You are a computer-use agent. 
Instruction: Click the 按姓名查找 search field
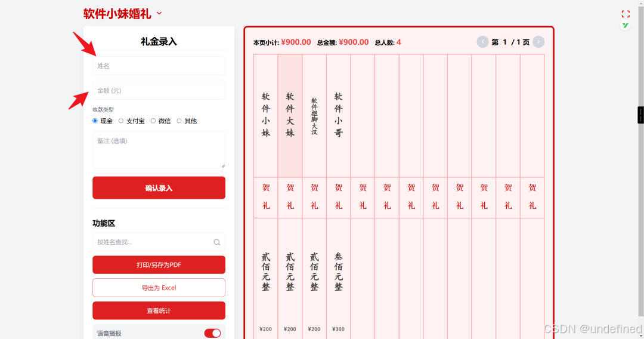click(x=159, y=242)
